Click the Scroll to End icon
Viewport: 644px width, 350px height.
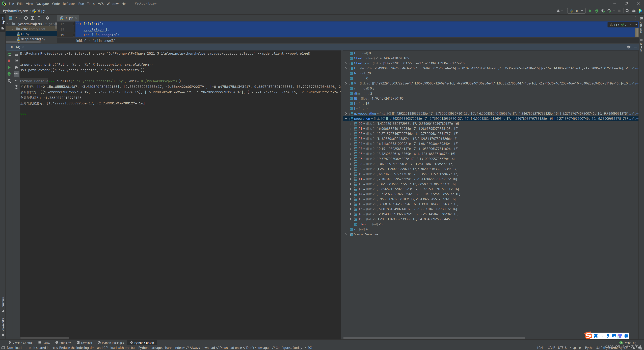pyautogui.click(x=16, y=61)
